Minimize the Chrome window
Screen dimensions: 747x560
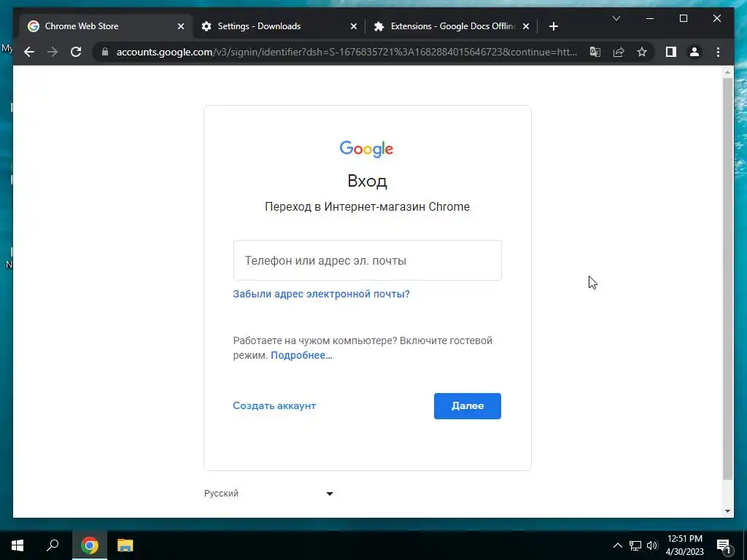pos(650,18)
